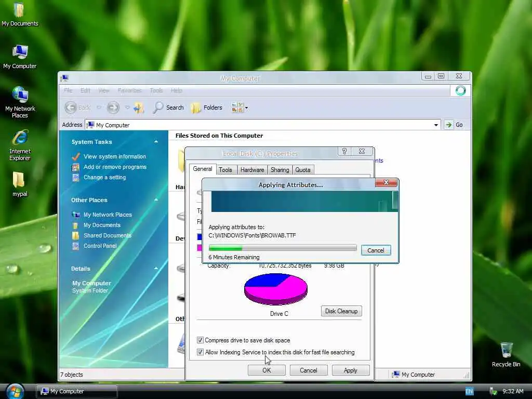Click the Up folder icon in toolbar
This screenshot has width=532, height=399.
click(139, 108)
